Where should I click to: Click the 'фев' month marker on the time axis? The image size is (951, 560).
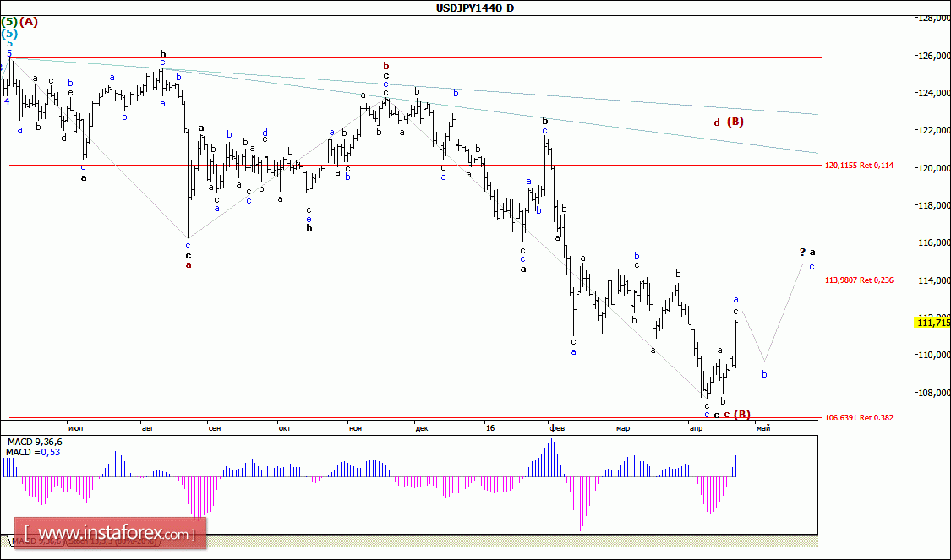pyautogui.click(x=557, y=428)
